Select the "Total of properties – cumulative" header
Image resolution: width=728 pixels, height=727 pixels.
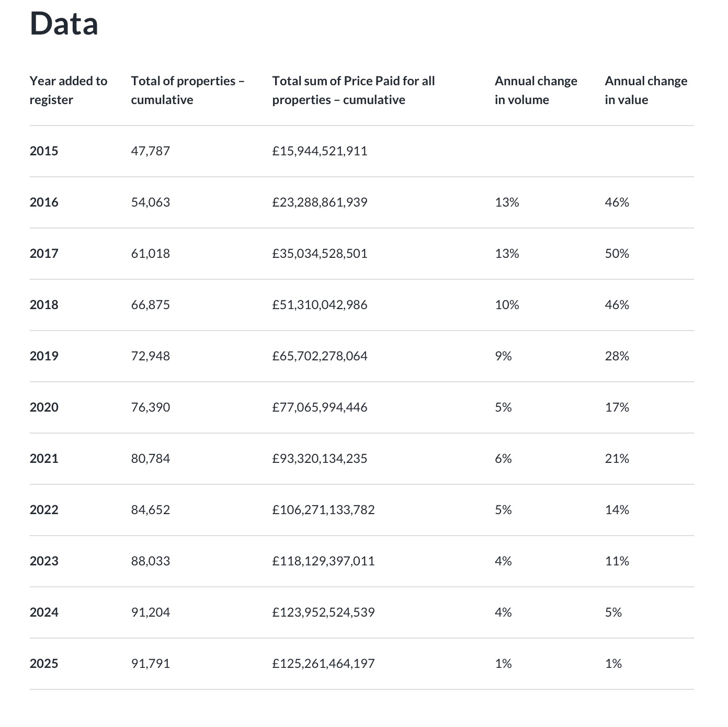[x=187, y=90]
